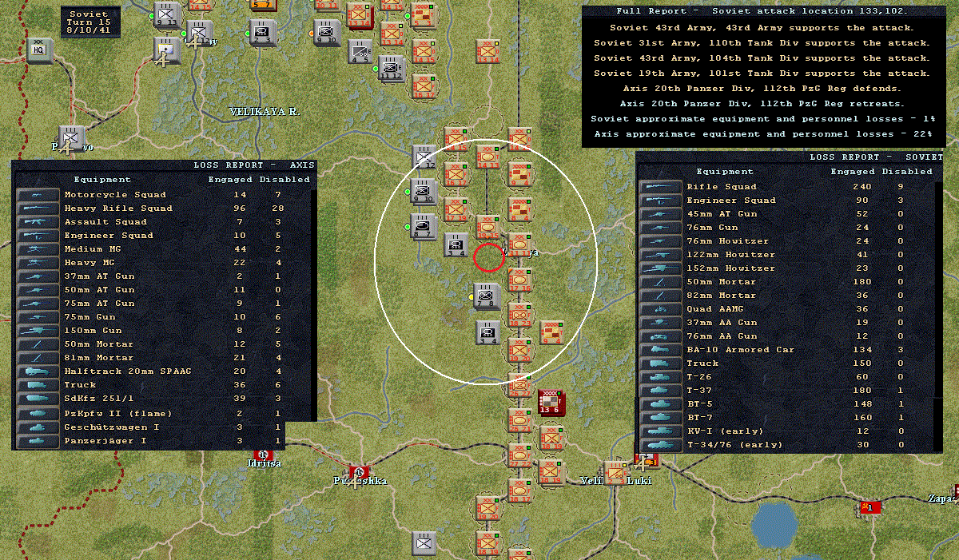Image resolution: width=959 pixels, height=560 pixels.
Task: Click the red attack location circle marker
Action: click(x=489, y=257)
